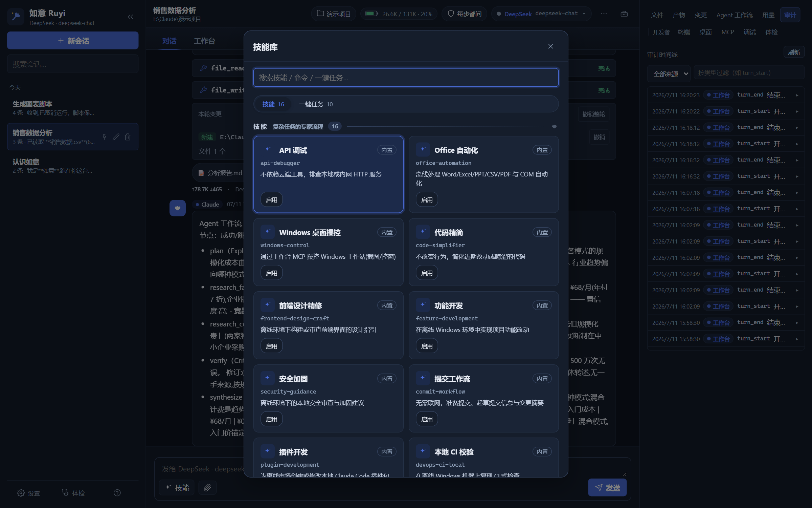Screen dimensions: 812x508
Task: Open 体检 in the sidebar footer
Action: 73,493
